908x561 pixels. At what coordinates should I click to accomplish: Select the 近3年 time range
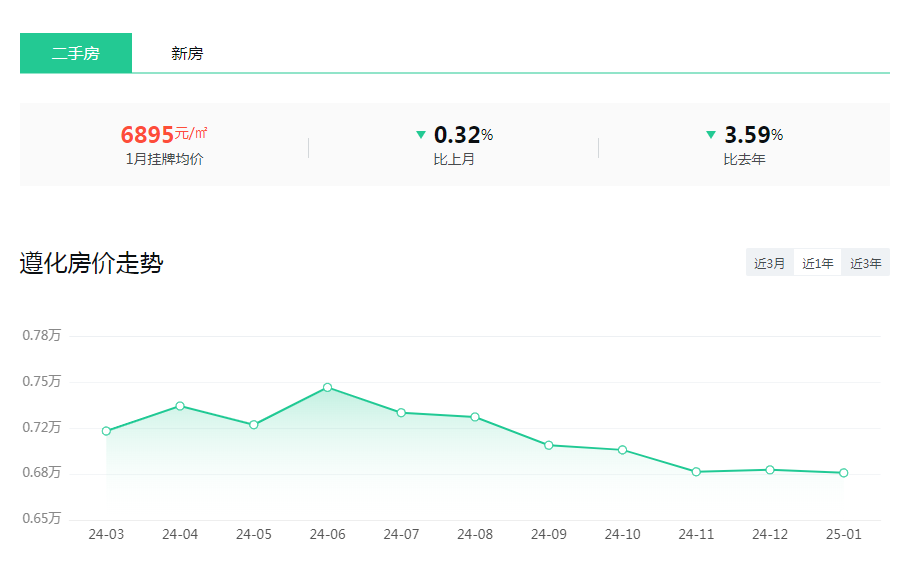tap(865, 264)
